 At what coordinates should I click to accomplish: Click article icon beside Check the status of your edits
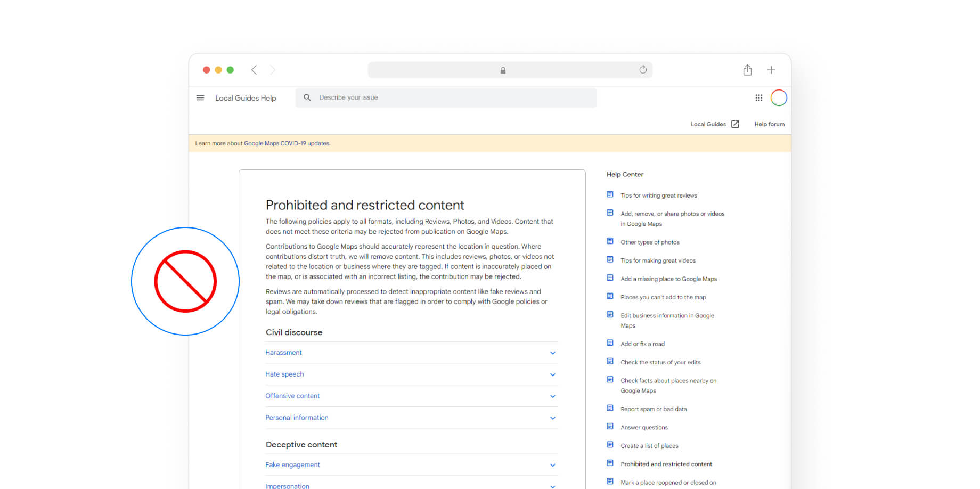tap(610, 361)
